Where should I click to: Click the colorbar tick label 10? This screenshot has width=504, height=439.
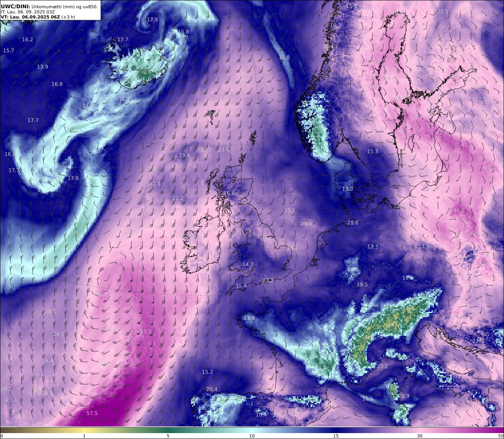coord(252,436)
